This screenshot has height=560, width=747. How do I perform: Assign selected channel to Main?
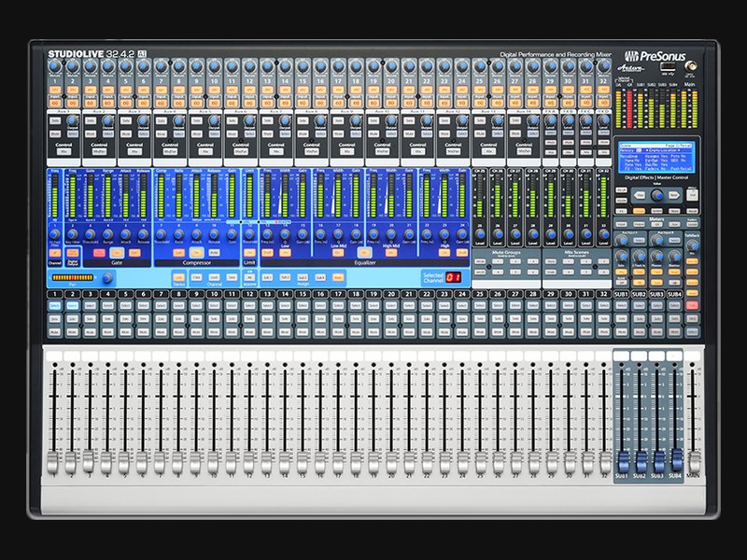(338, 277)
